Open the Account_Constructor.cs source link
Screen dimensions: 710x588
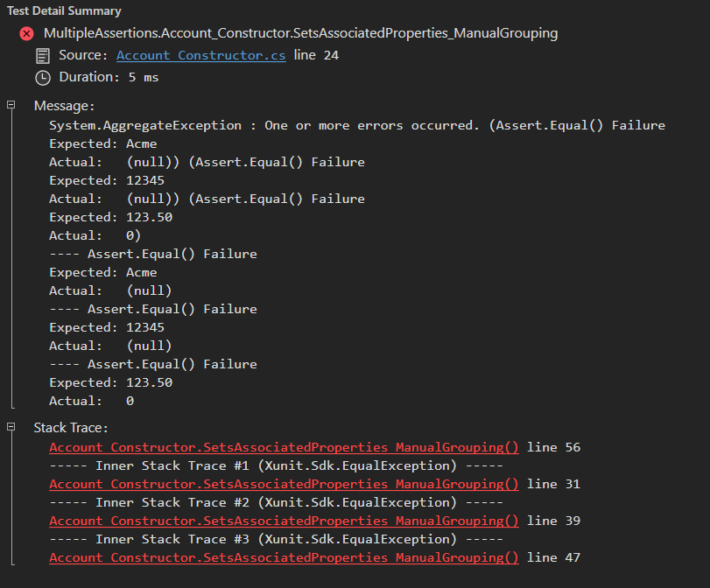tap(201, 55)
